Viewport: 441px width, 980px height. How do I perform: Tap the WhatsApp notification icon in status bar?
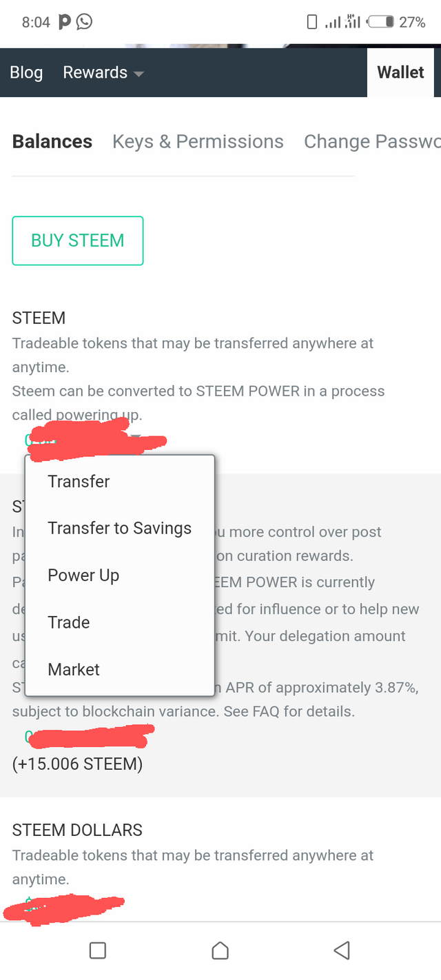point(84,22)
